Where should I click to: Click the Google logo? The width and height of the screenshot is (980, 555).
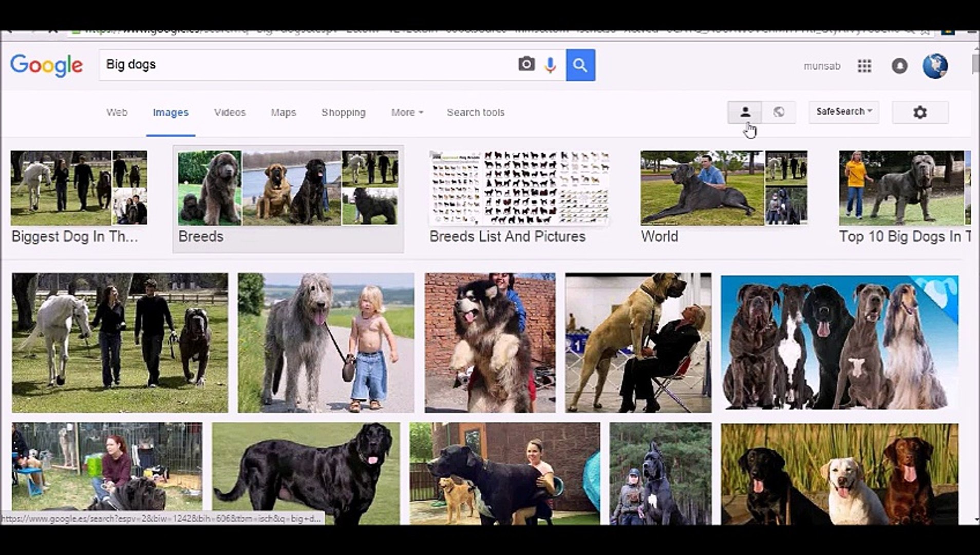(x=46, y=65)
